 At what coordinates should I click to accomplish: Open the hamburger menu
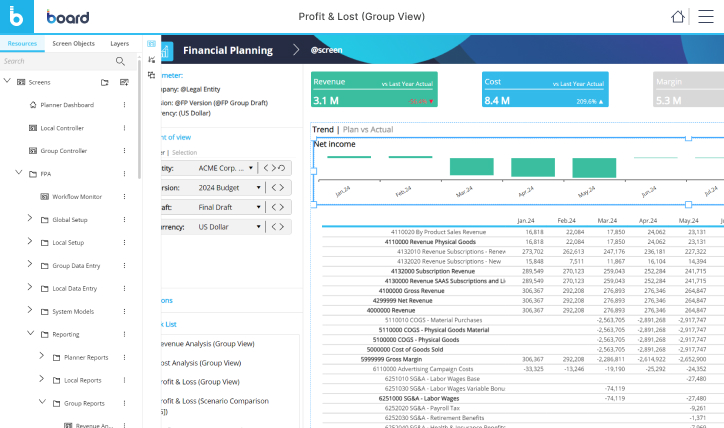(x=706, y=17)
